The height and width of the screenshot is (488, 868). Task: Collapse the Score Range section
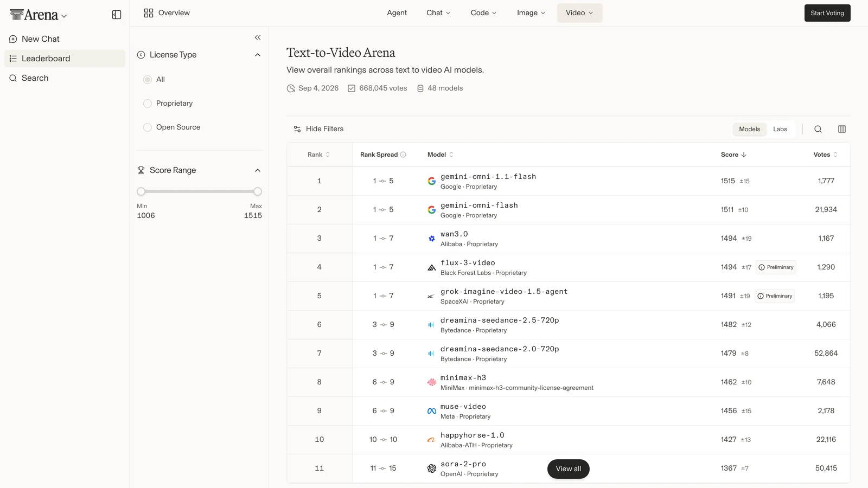click(x=258, y=170)
